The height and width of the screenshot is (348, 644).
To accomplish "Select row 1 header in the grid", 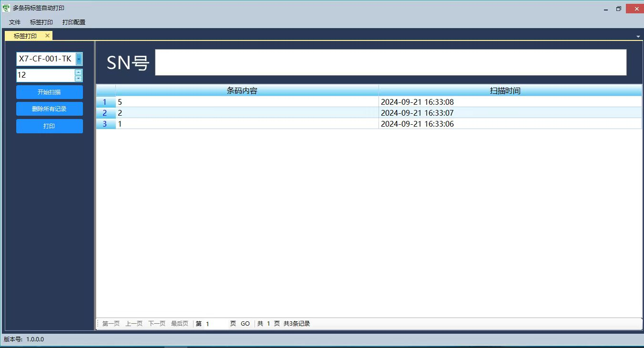I will pyautogui.click(x=105, y=102).
